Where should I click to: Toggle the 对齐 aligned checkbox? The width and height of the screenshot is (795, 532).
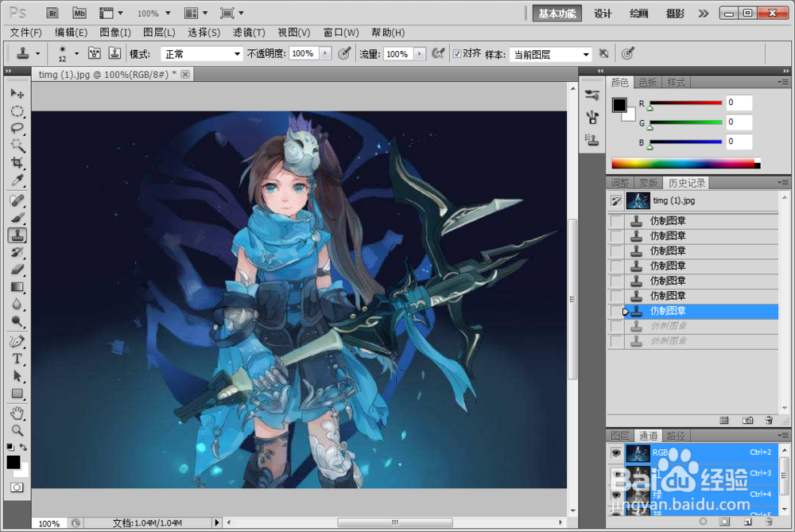pos(457,54)
